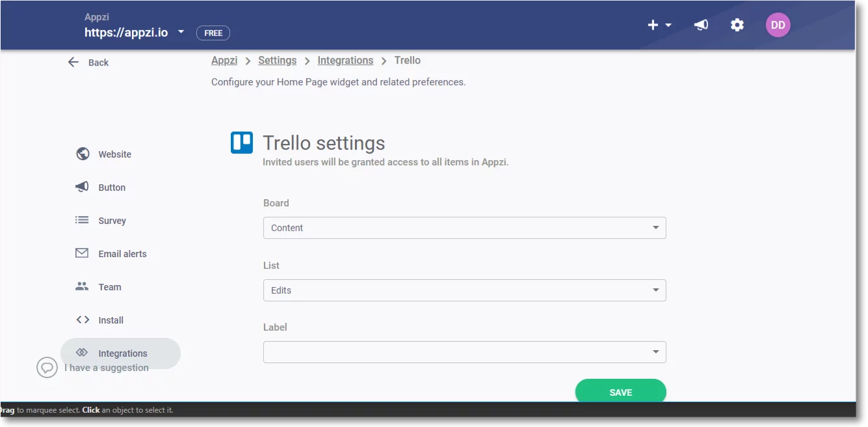Click the 'Board' field label
This screenshot has width=868, height=427.
(x=276, y=203)
